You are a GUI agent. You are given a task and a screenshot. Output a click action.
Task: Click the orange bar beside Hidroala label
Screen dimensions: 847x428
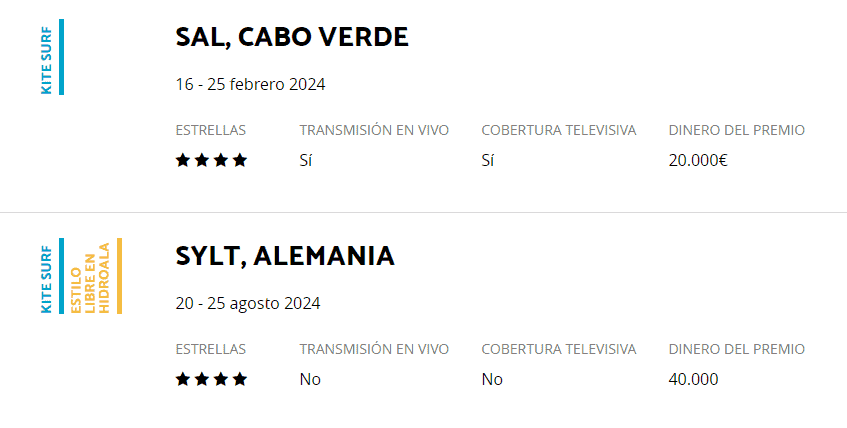pos(119,276)
